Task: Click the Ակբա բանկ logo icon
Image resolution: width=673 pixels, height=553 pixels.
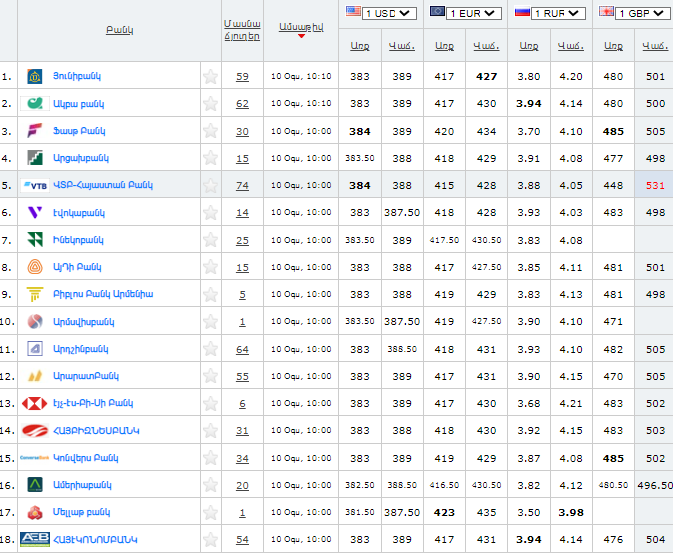Action: tap(35, 103)
